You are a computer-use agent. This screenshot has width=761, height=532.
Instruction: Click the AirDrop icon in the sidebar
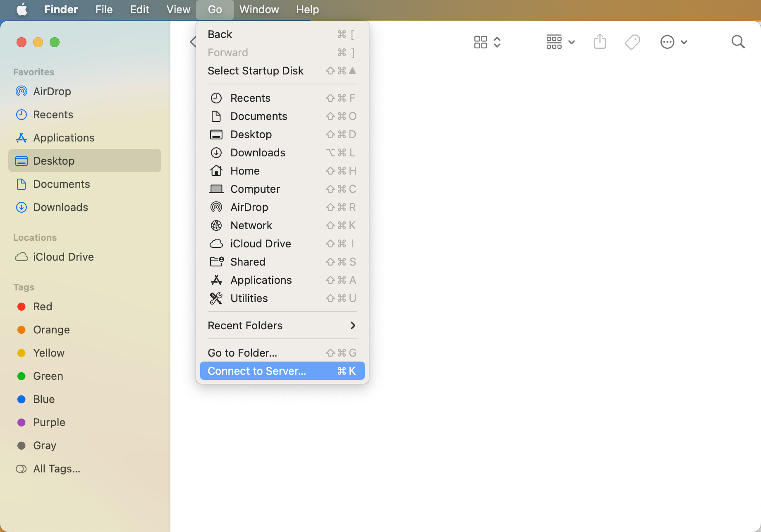(x=22, y=91)
